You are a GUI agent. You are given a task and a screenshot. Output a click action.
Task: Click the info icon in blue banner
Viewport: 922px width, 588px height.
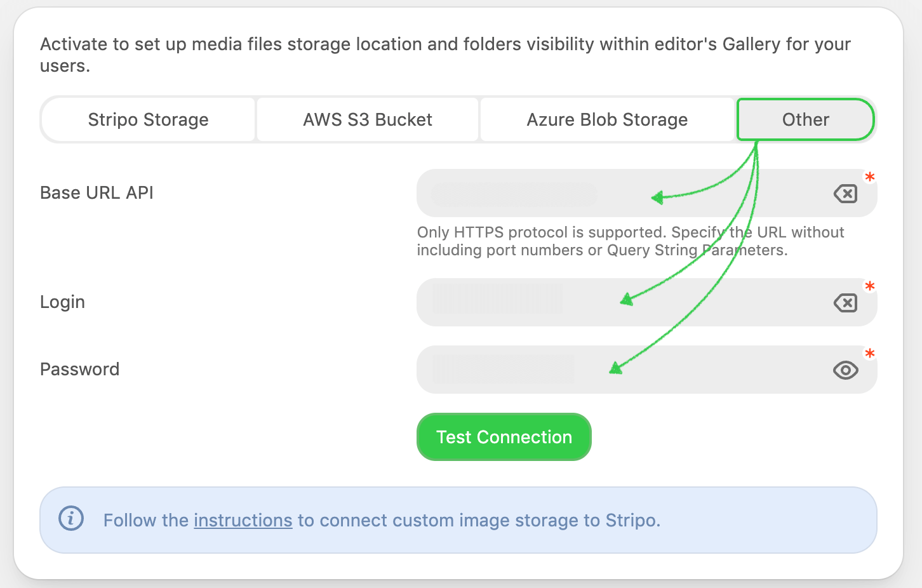click(71, 519)
